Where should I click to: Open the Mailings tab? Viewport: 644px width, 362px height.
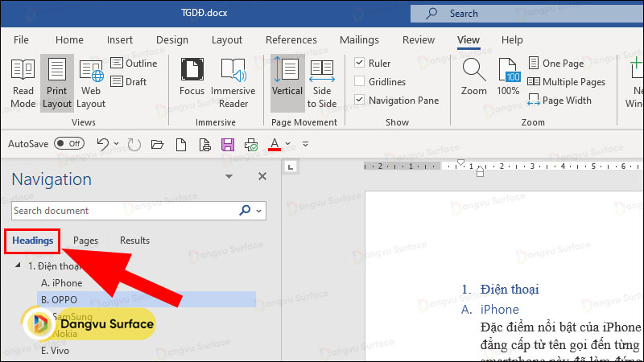pos(359,39)
